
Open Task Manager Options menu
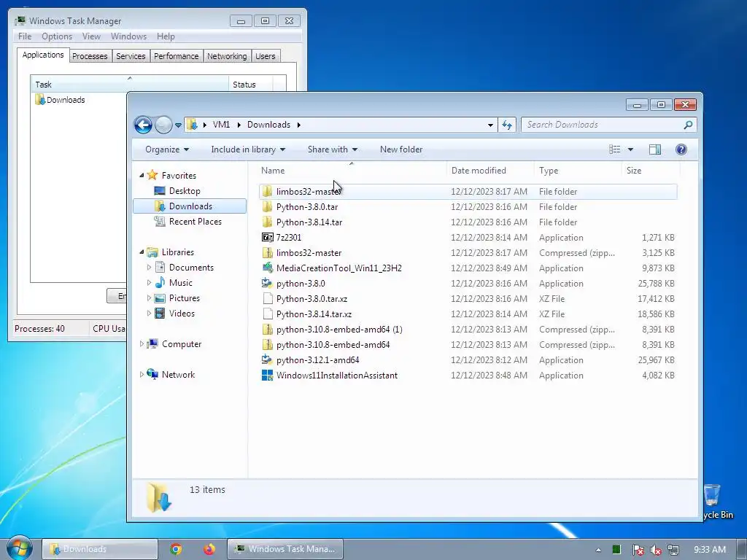pos(57,36)
